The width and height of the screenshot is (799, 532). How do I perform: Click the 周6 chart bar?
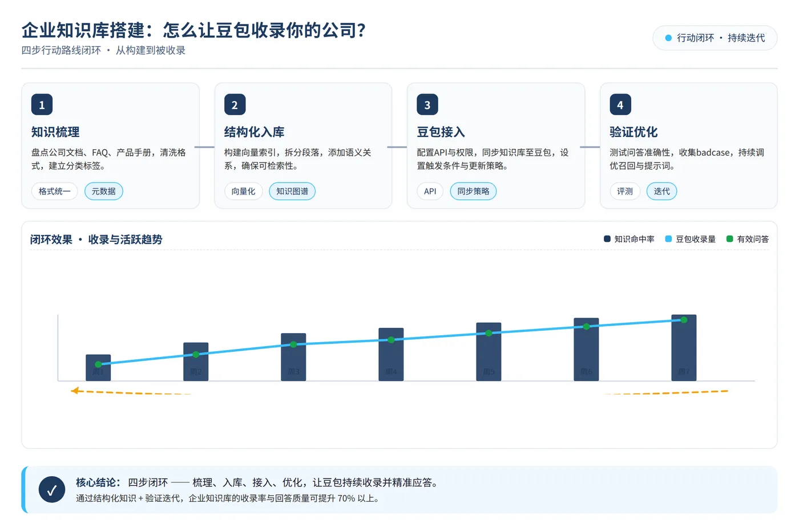coord(586,350)
